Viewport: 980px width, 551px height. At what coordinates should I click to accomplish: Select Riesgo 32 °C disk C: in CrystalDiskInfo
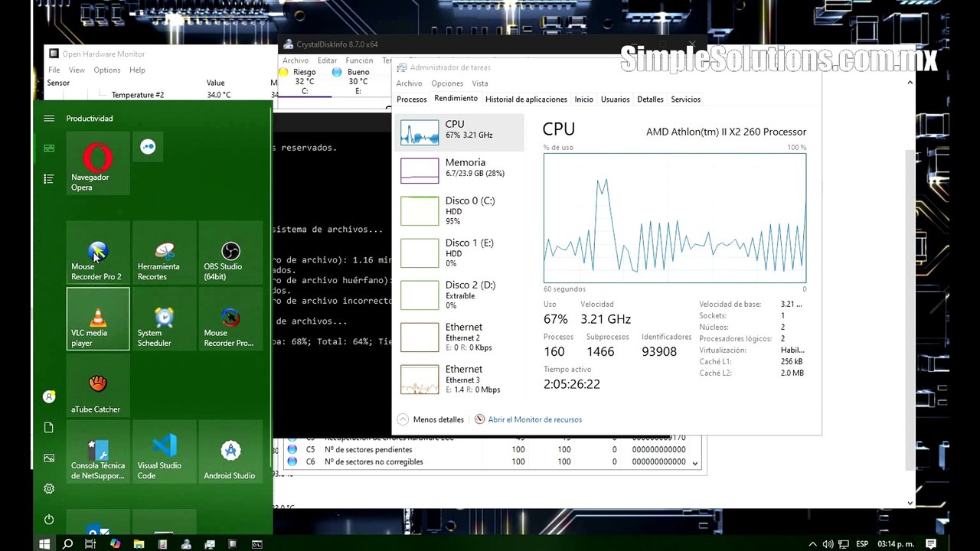coord(305,81)
